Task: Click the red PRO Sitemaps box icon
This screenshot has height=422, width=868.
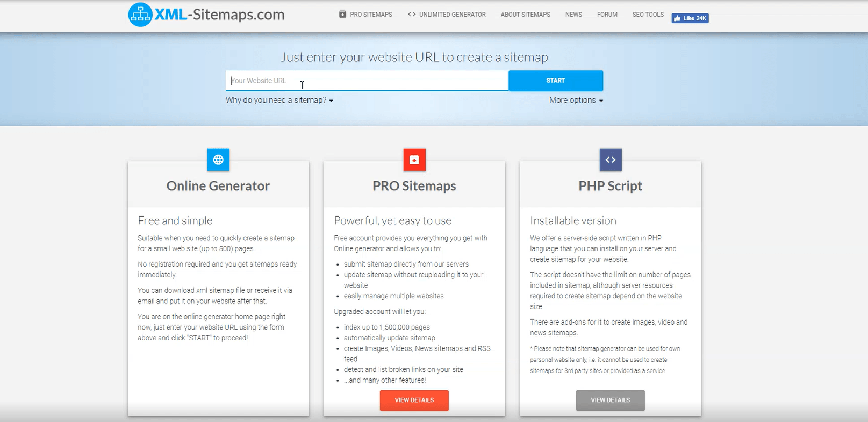Action: 414,160
